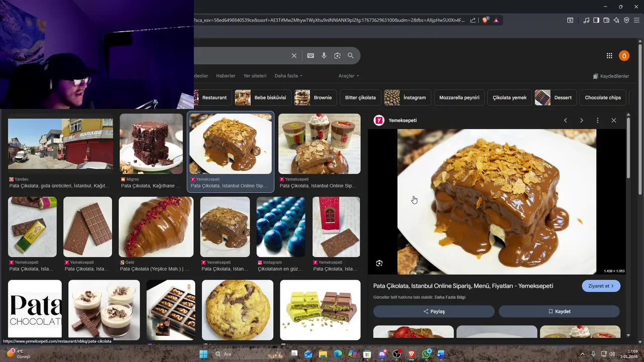Open the Yandex street garage thumbnail

60,144
